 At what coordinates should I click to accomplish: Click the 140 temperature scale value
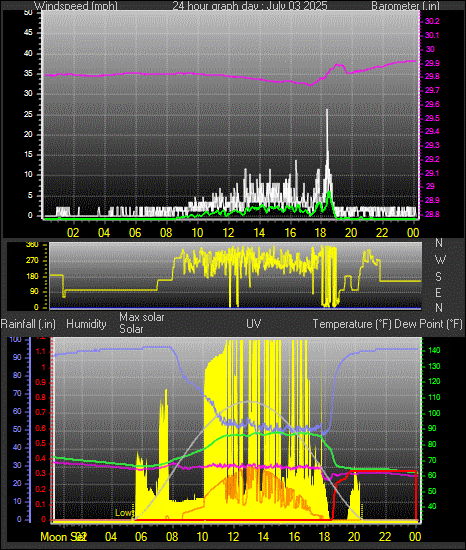coord(434,350)
